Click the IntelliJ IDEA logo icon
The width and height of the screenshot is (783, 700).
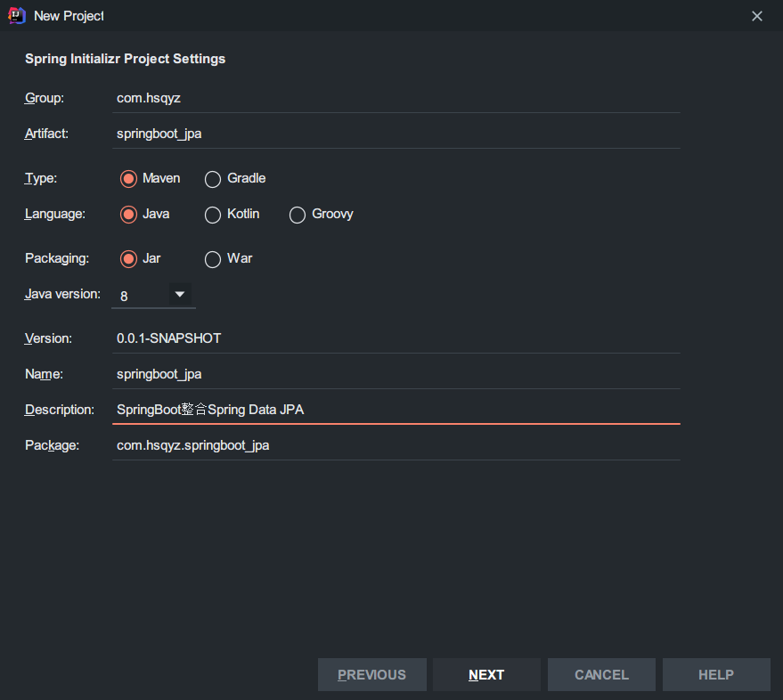coord(16,16)
